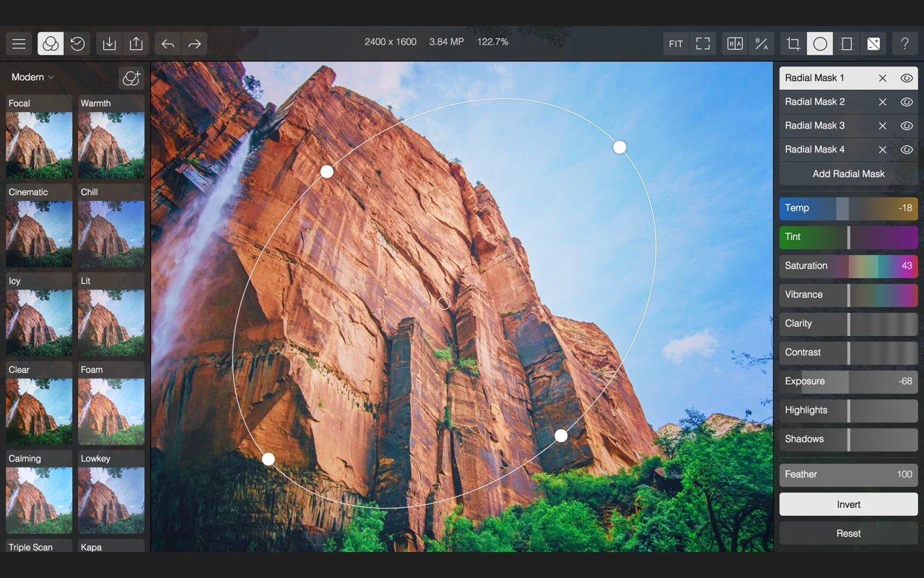
Task: Click the FIT zoom button
Action: 676,43
